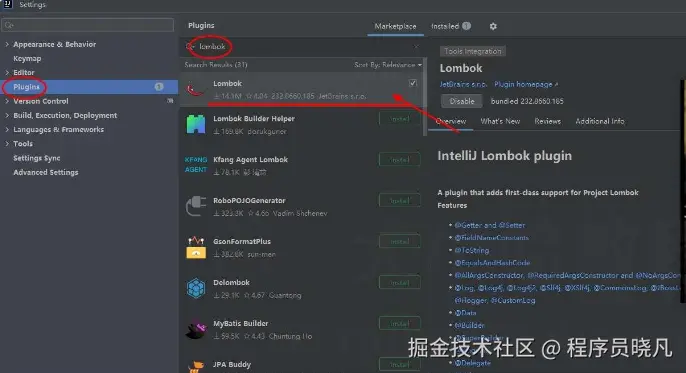Click the JPA Buddy plugin icon
The width and height of the screenshot is (686, 373).
coord(196,366)
